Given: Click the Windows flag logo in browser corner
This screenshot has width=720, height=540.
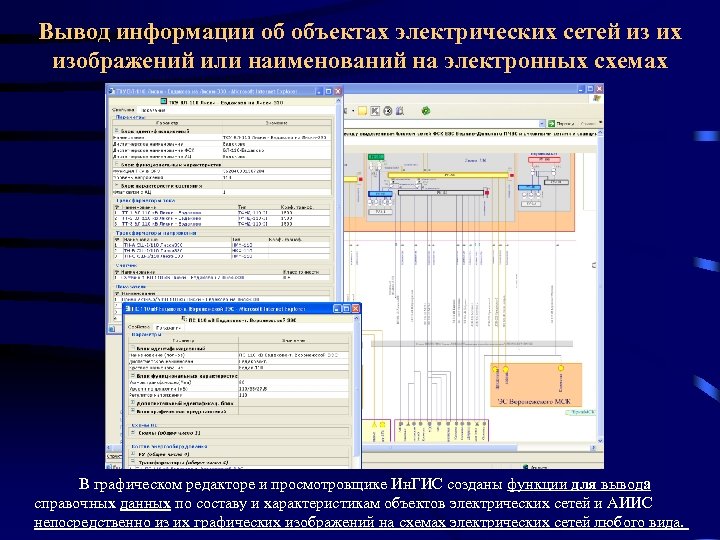Looking at the screenshot, I should [597, 98].
